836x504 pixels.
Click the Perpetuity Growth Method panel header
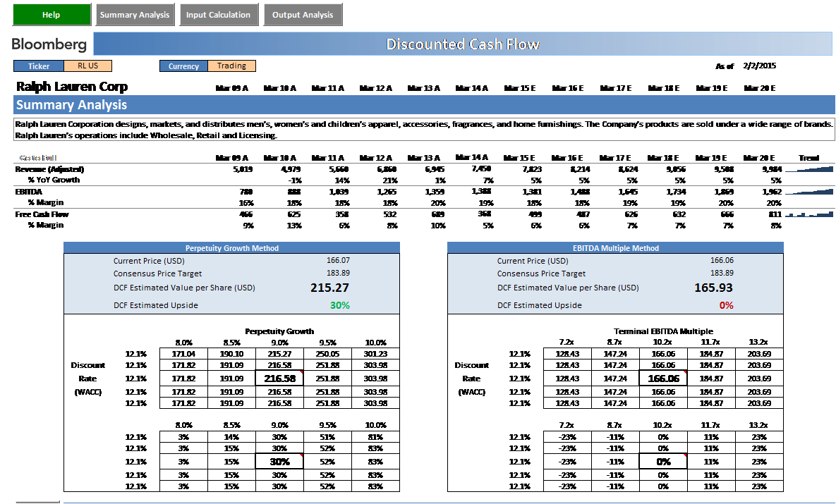pyautogui.click(x=232, y=247)
